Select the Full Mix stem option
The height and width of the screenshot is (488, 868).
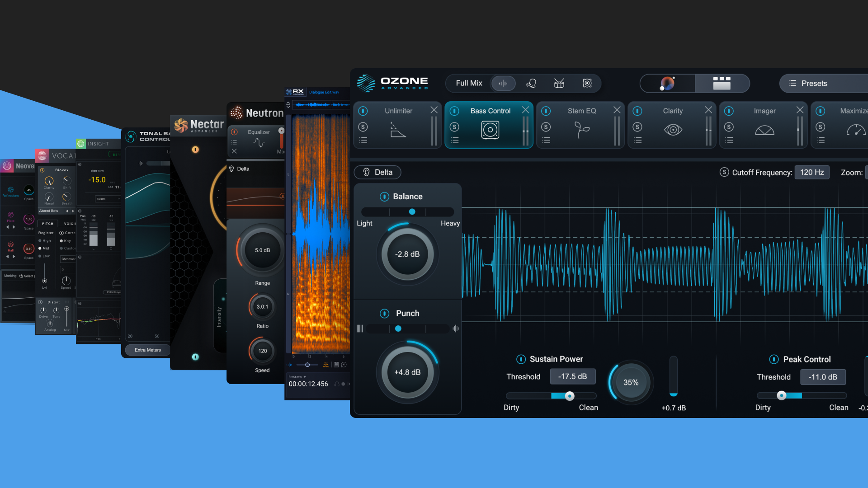coord(469,83)
